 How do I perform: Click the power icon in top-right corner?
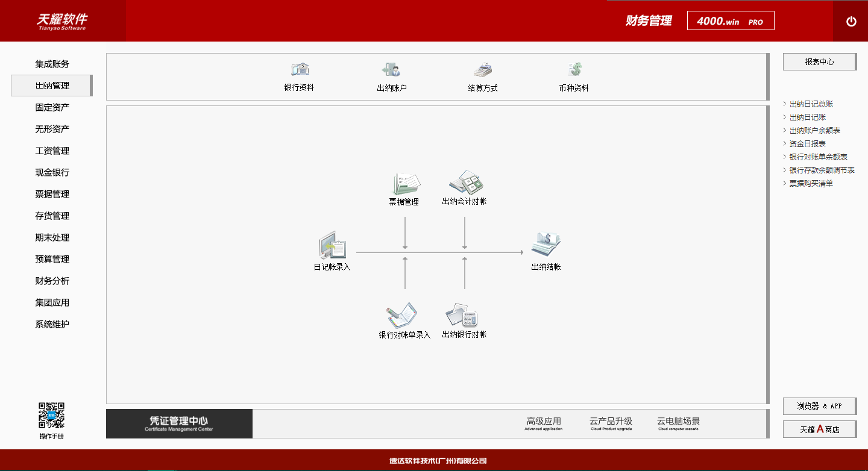click(x=851, y=20)
